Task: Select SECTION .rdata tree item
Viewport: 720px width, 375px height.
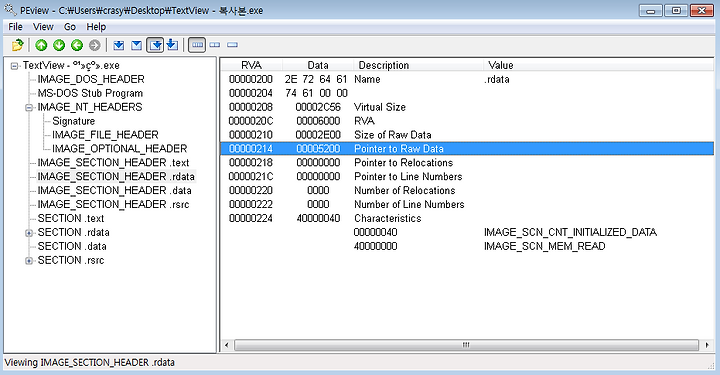Action: (x=73, y=232)
